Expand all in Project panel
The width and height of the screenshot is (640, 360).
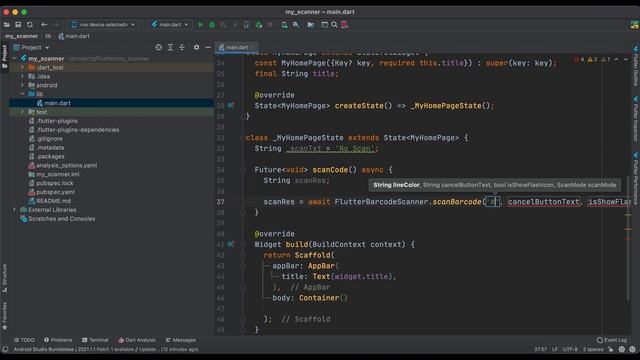170,47
